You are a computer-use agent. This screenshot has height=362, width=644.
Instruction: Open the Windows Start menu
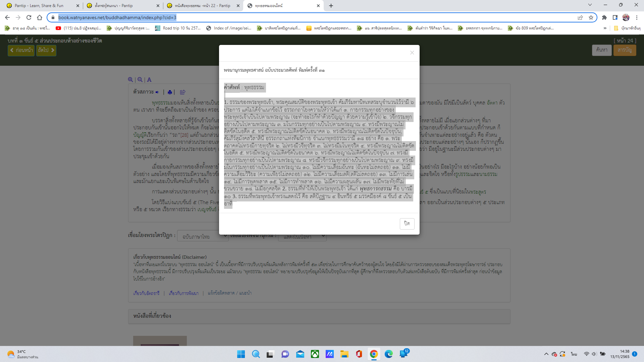[x=241, y=354]
